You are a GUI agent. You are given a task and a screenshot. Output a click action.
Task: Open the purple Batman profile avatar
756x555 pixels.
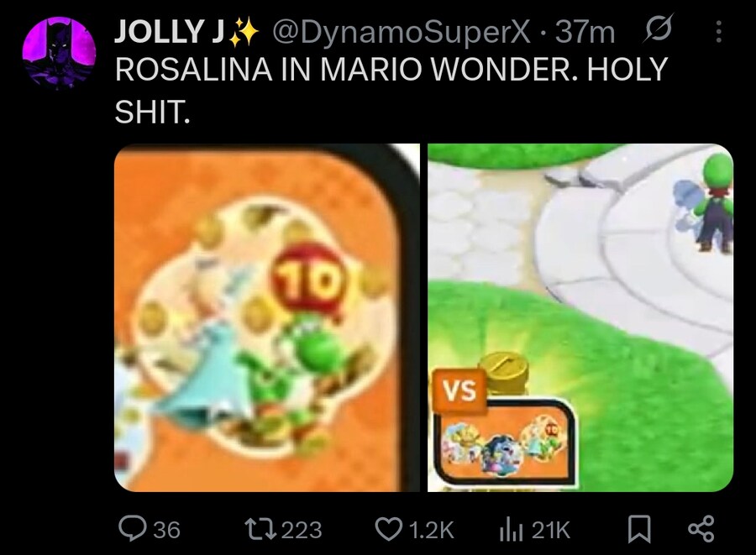(x=59, y=53)
